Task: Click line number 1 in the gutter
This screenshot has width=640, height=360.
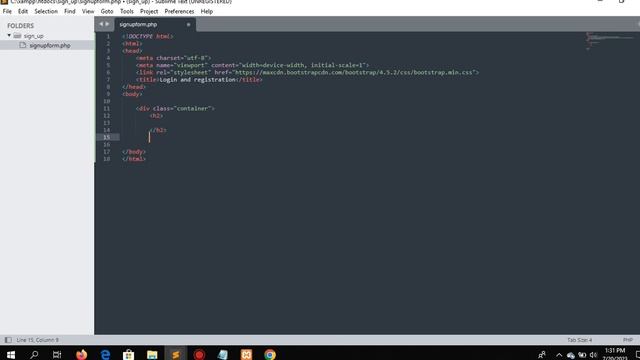Action: click(x=108, y=36)
